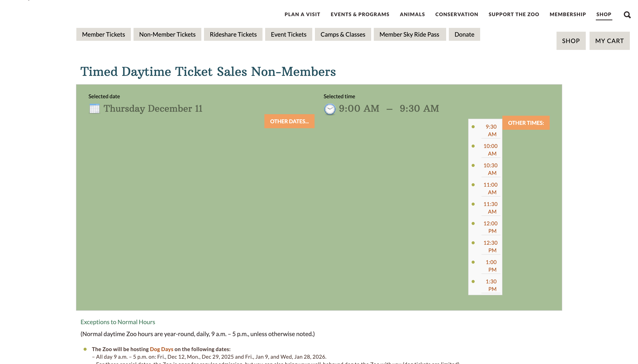Go to Member Tickets
The width and height of the screenshot is (638, 364).
click(103, 34)
